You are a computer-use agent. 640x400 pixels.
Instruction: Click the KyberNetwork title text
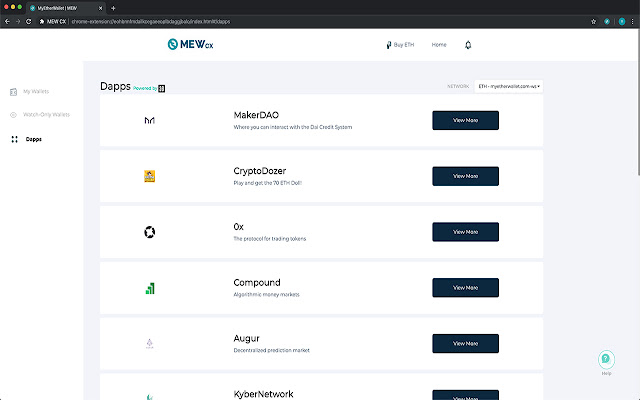263,394
